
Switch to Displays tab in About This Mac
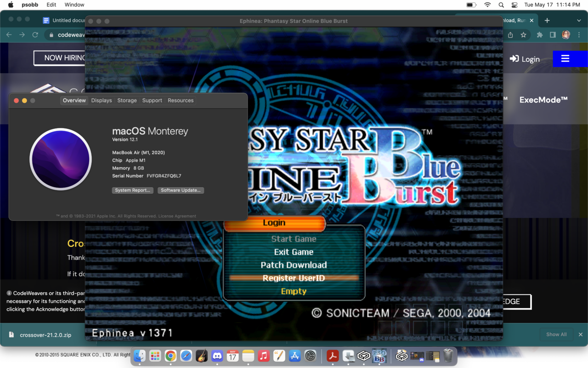[x=102, y=100]
